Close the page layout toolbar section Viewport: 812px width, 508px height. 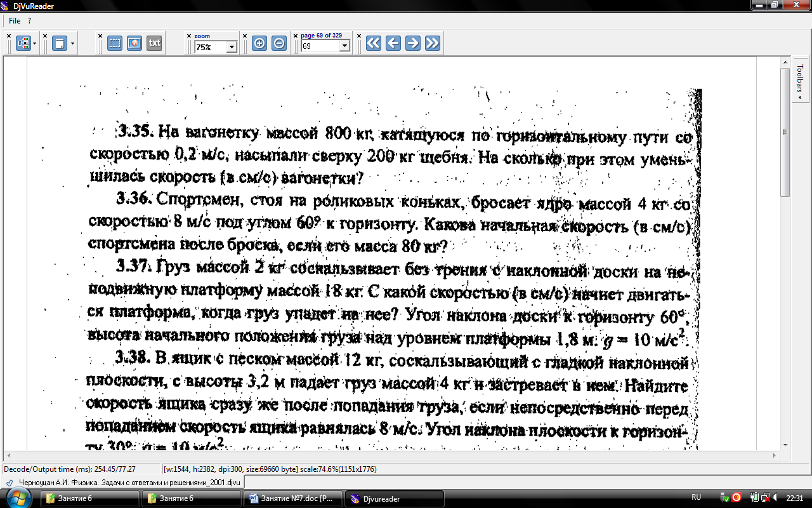(45, 36)
